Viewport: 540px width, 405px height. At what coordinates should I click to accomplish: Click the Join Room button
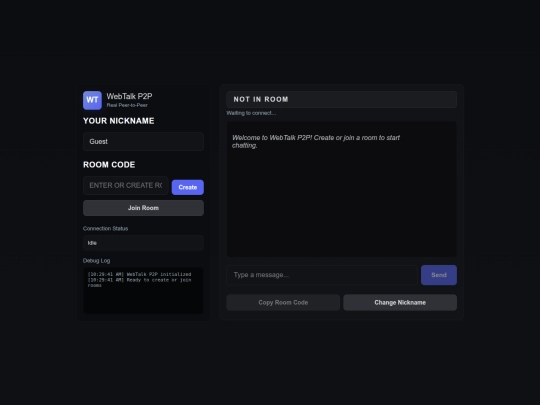(x=143, y=208)
